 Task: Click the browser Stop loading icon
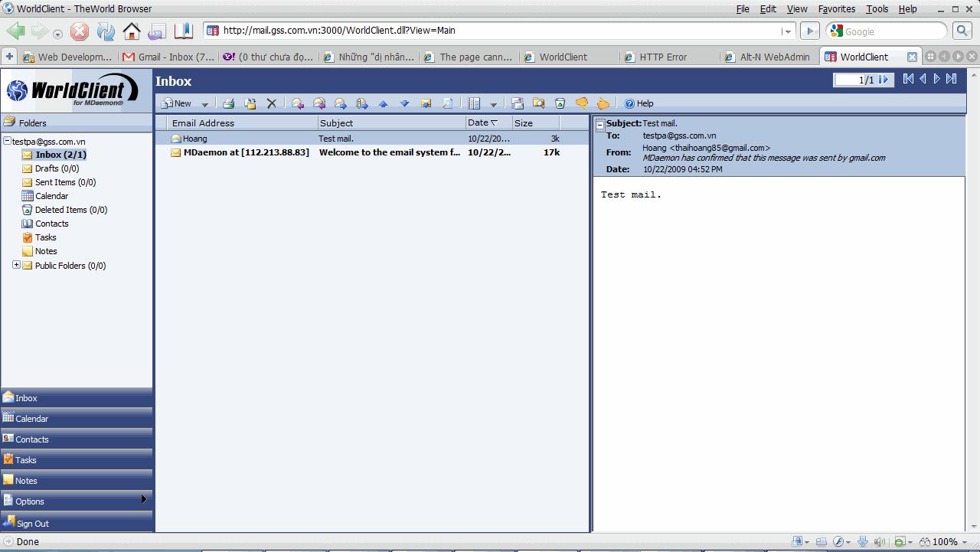[x=80, y=31]
